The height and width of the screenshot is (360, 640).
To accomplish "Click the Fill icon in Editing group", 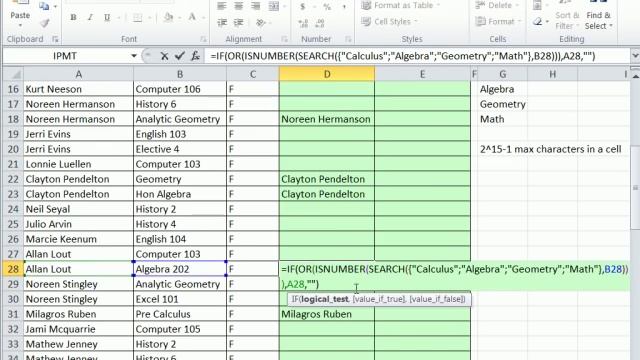I will click(x=538, y=6).
